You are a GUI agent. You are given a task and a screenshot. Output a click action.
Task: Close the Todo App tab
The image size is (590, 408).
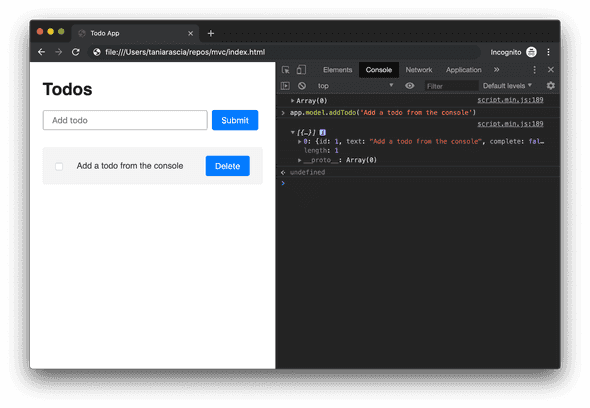coord(190,33)
